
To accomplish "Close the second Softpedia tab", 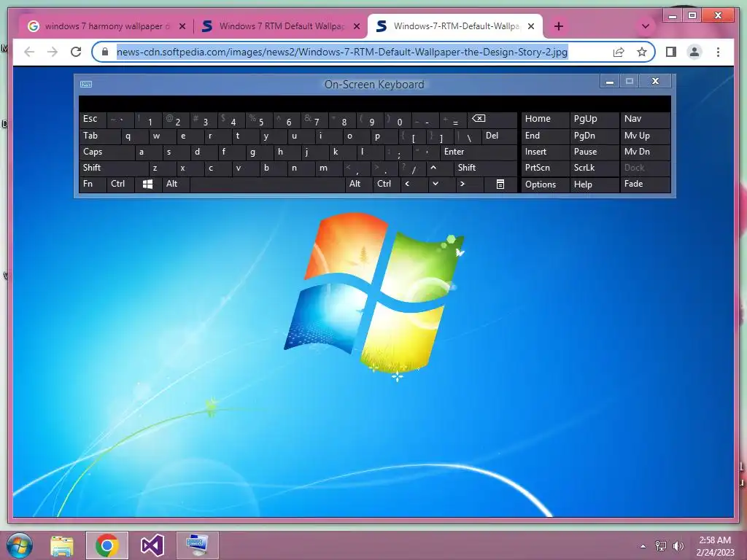I will click(x=356, y=26).
